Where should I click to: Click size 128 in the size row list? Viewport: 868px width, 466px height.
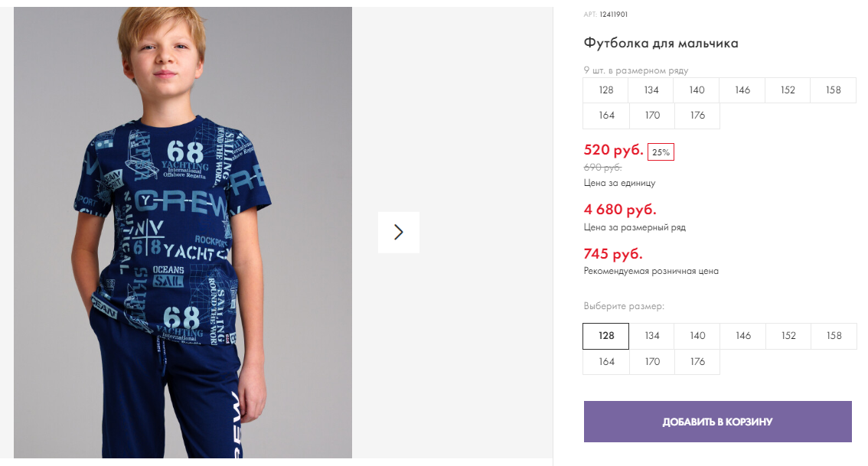tap(606, 90)
